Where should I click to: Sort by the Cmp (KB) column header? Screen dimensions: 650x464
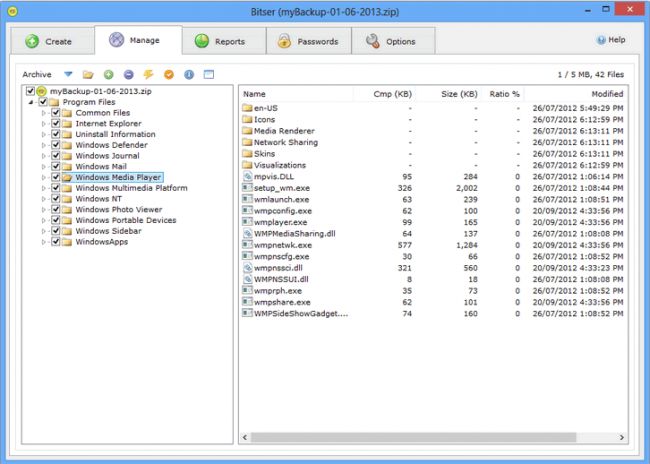tap(385, 94)
